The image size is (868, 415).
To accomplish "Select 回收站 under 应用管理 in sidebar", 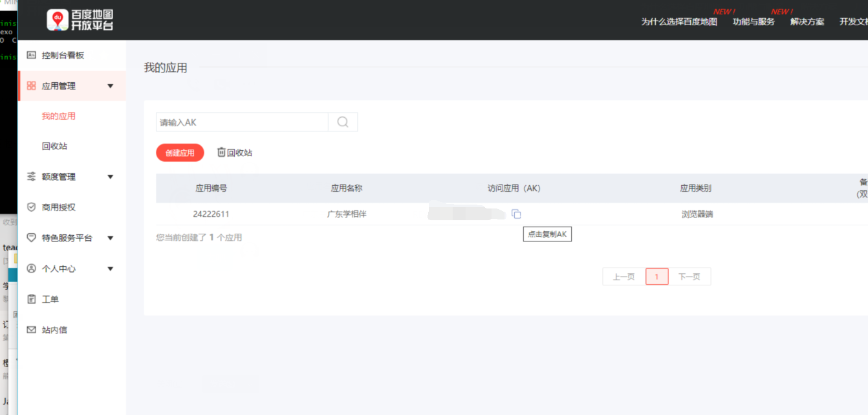I will point(54,146).
